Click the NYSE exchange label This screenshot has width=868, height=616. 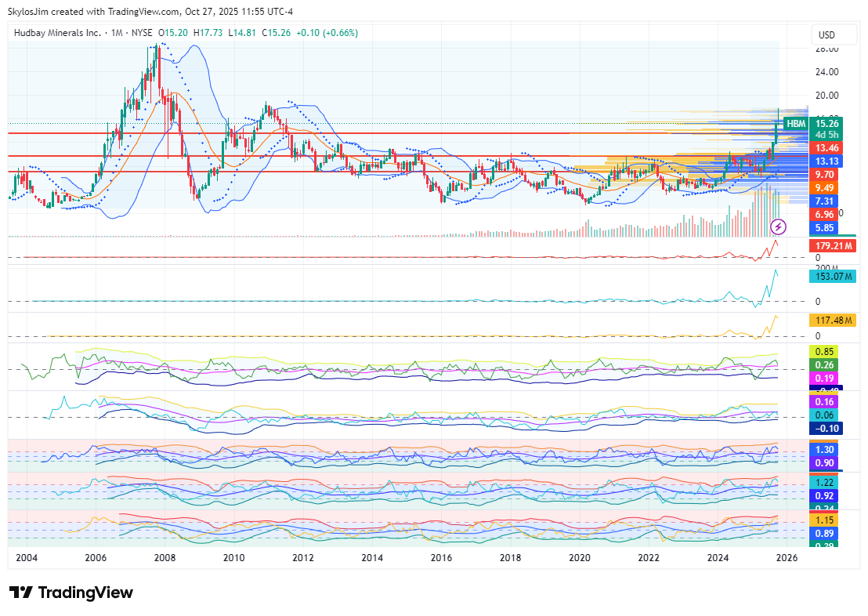tap(143, 32)
